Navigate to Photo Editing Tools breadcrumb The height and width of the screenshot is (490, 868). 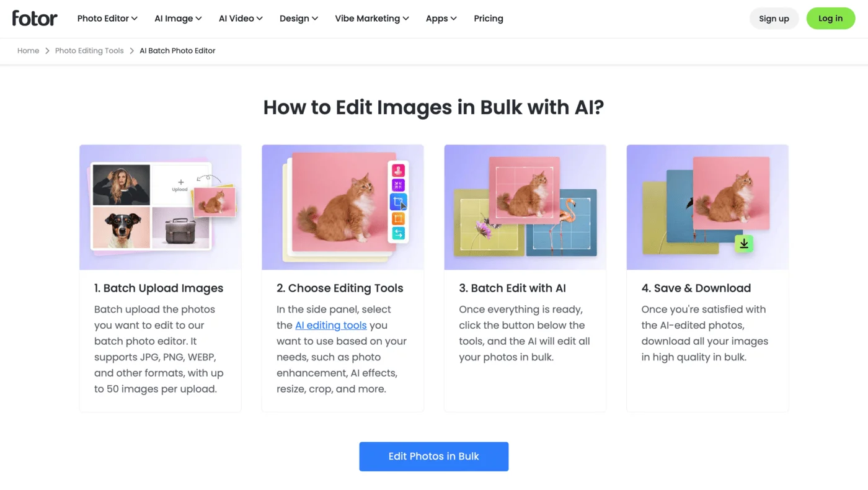pos(89,51)
